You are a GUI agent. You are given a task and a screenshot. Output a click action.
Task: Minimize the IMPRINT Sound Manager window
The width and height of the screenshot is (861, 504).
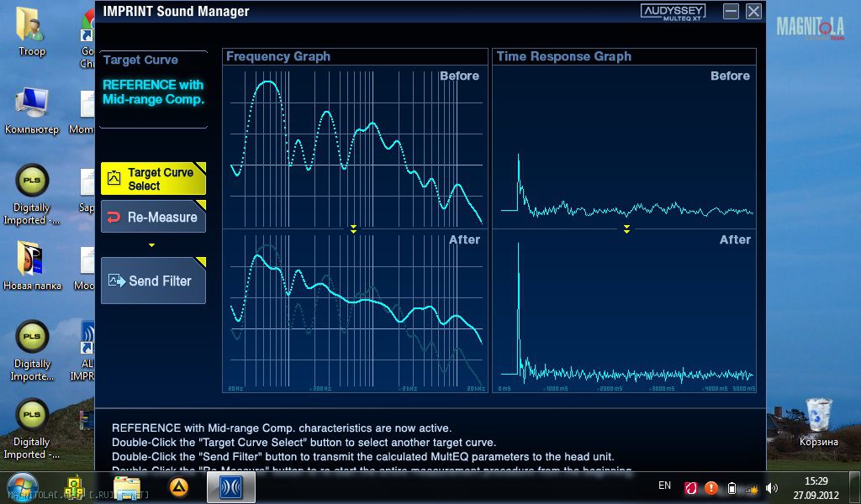coord(731,11)
